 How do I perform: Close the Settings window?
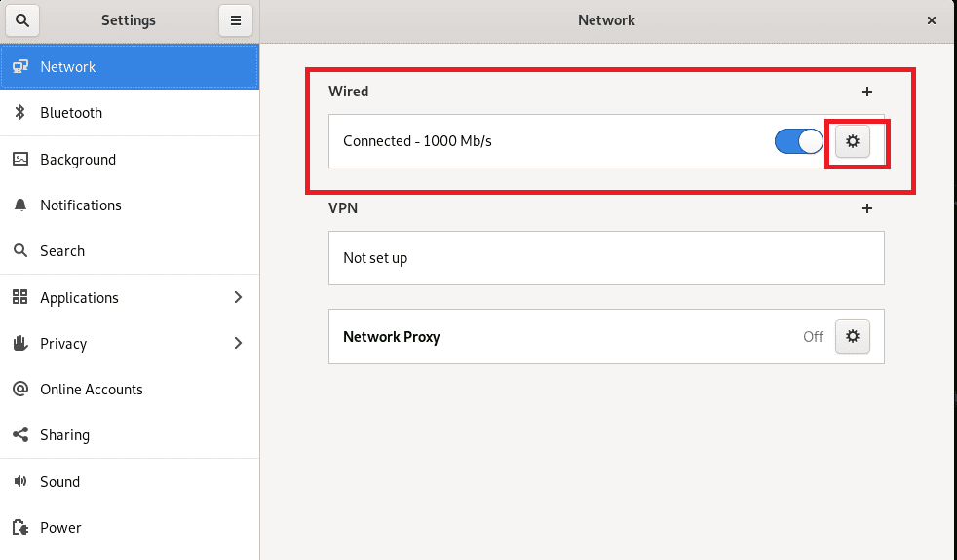pyautogui.click(x=932, y=20)
